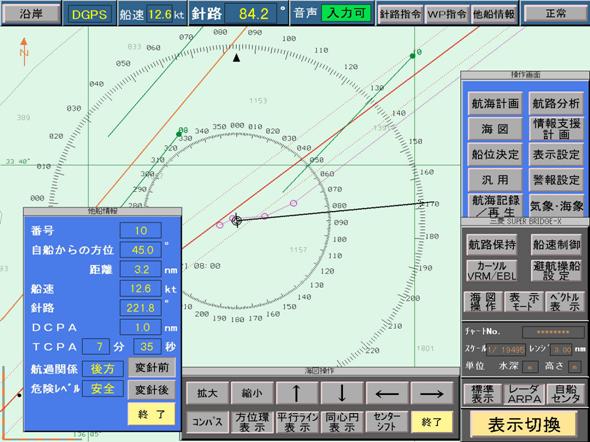
Task: Pan chart with right arrow
Action: 432,393
